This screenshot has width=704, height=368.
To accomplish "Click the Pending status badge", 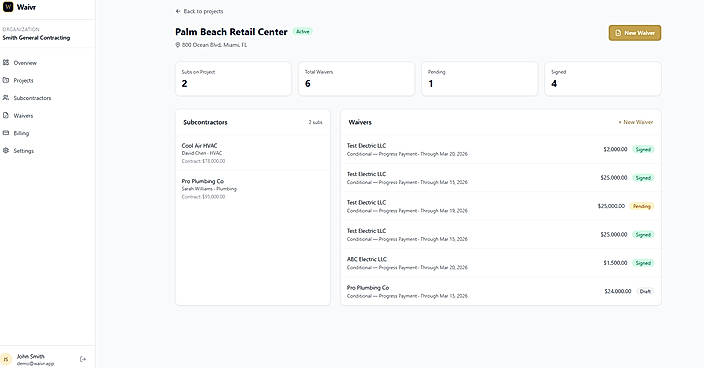I will pos(642,206).
